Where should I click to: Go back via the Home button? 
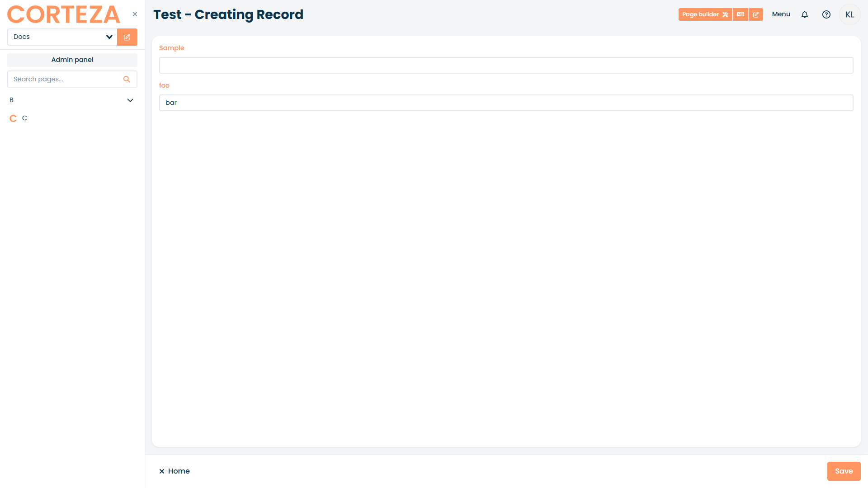[175, 471]
